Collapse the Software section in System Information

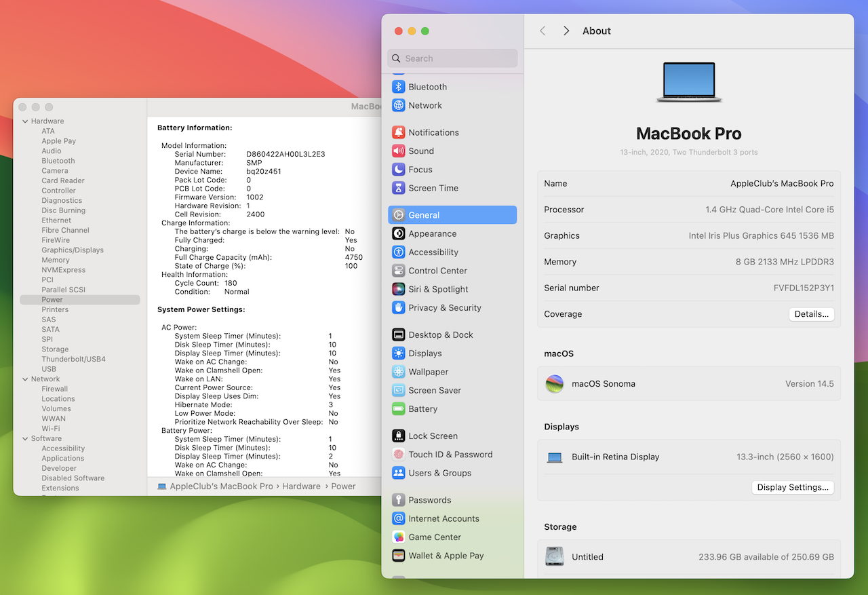tap(25, 439)
